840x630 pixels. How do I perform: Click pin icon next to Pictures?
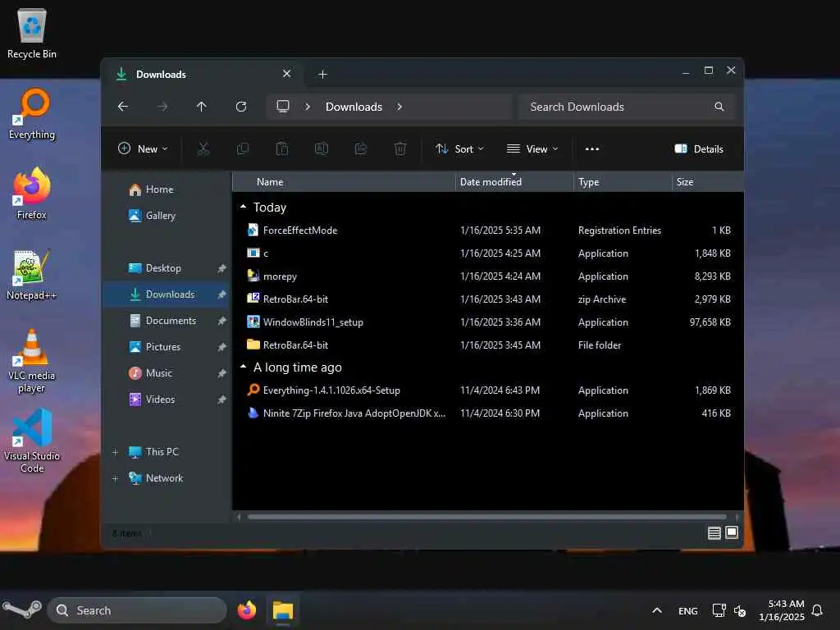(x=221, y=347)
